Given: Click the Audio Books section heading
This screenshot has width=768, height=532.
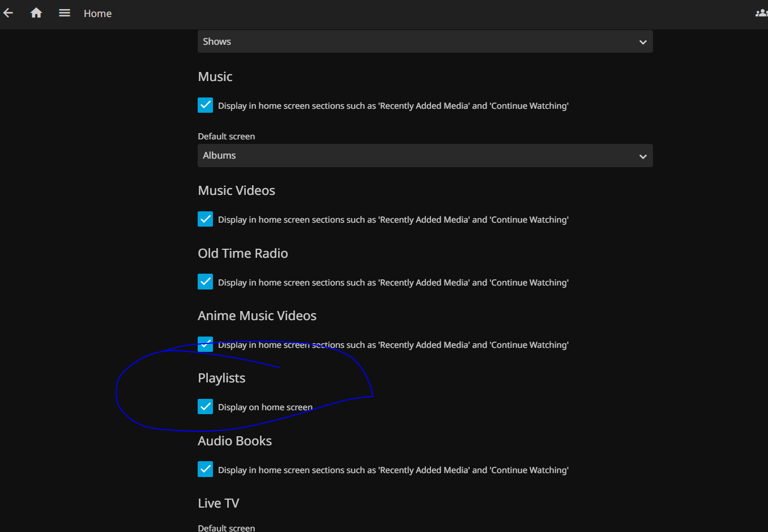Looking at the screenshot, I should click(x=234, y=441).
